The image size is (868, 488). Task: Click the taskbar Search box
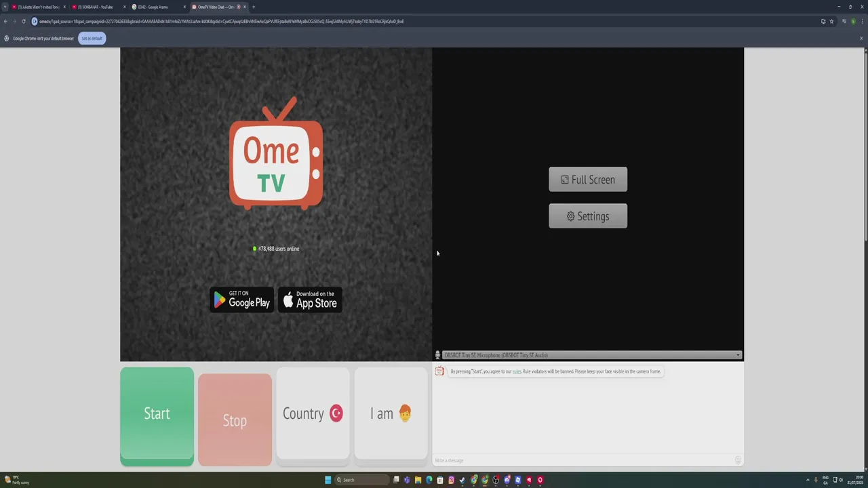coord(363,480)
